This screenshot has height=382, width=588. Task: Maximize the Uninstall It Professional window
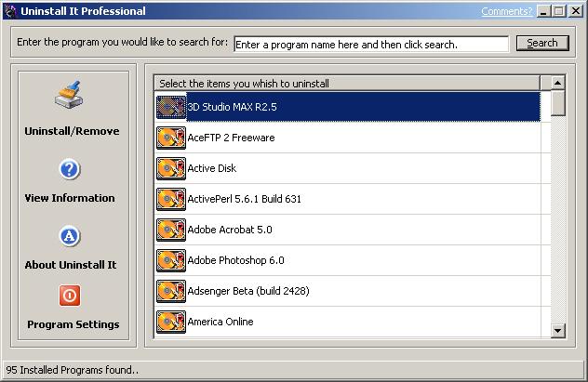pyautogui.click(x=558, y=11)
